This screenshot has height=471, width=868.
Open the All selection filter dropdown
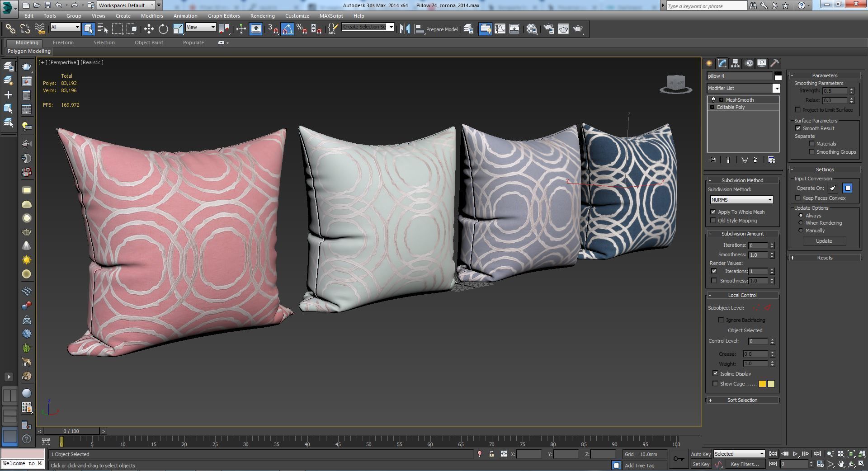click(x=65, y=27)
